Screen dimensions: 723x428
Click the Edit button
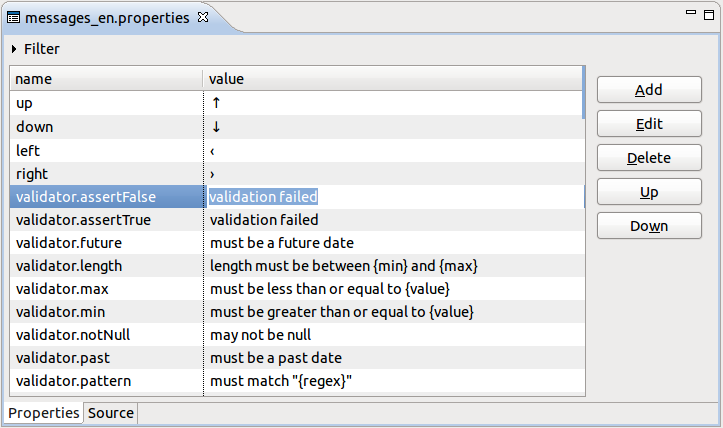coord(649,124)
